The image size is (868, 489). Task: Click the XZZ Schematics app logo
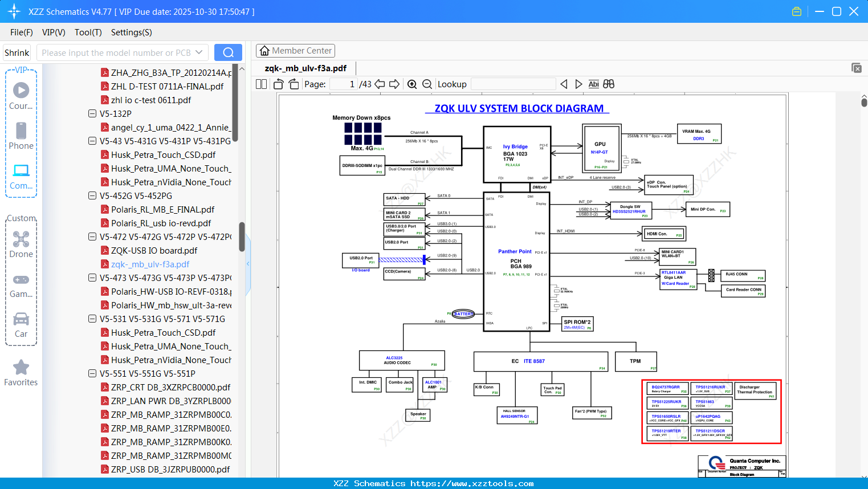(14, 11)
